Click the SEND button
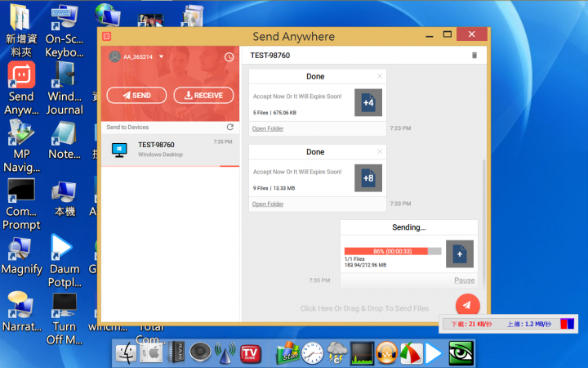 tap(136, 96)
